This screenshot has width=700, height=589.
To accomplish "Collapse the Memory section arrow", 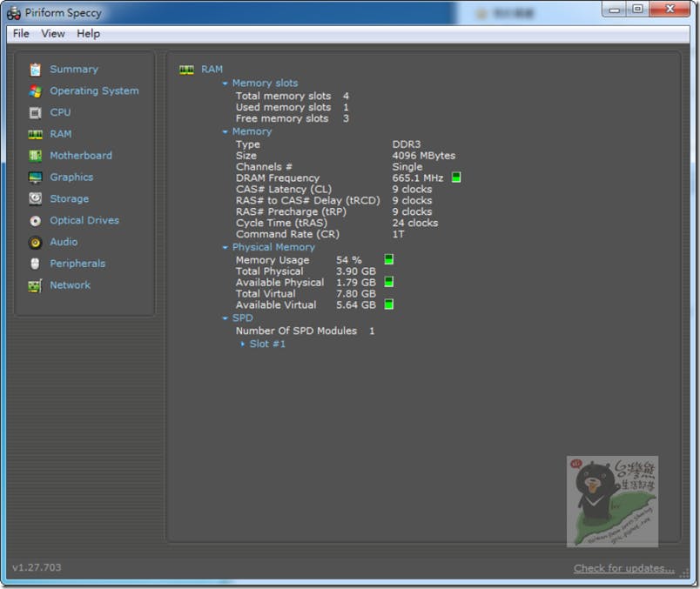I will click(225, 131).
